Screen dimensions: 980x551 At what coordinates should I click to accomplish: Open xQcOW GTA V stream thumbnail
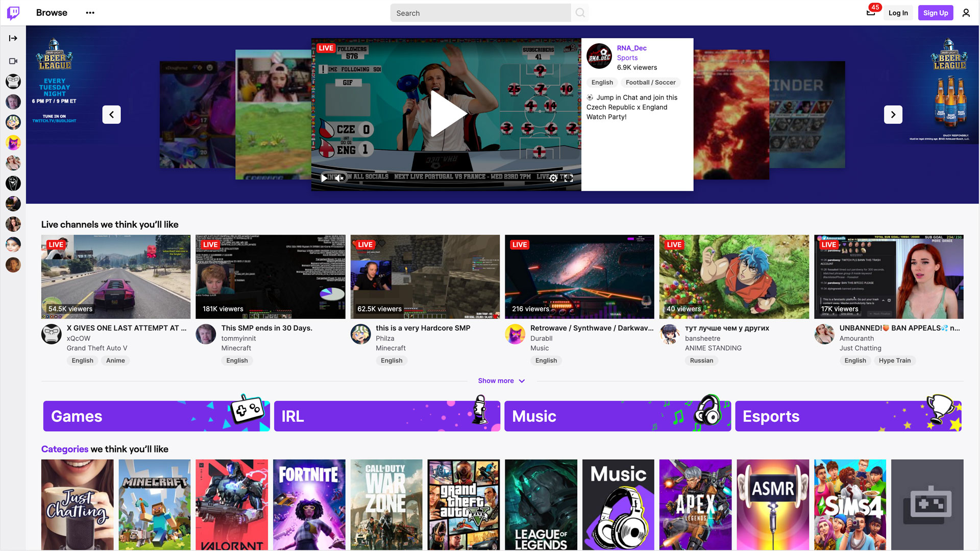tap(116, 277)
